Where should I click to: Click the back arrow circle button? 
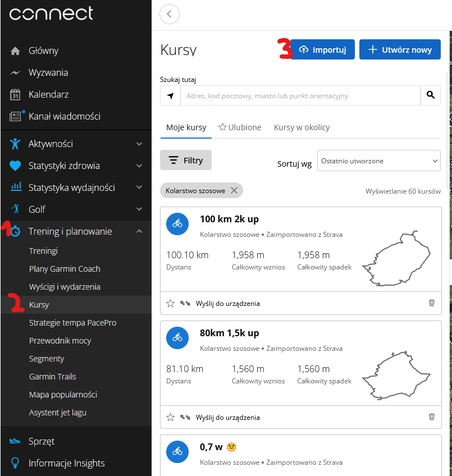(x=170, y=14)
